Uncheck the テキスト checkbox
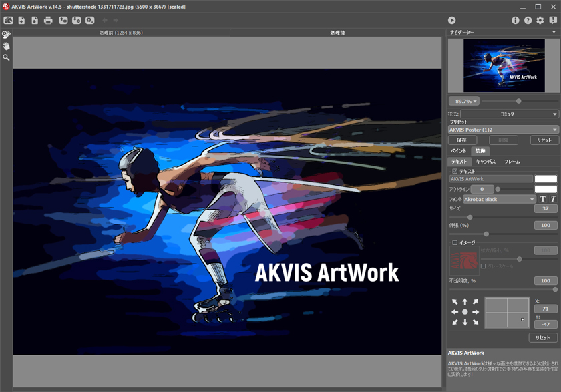Viewport: 561px width, 392px height. click(x=455, y=171)
